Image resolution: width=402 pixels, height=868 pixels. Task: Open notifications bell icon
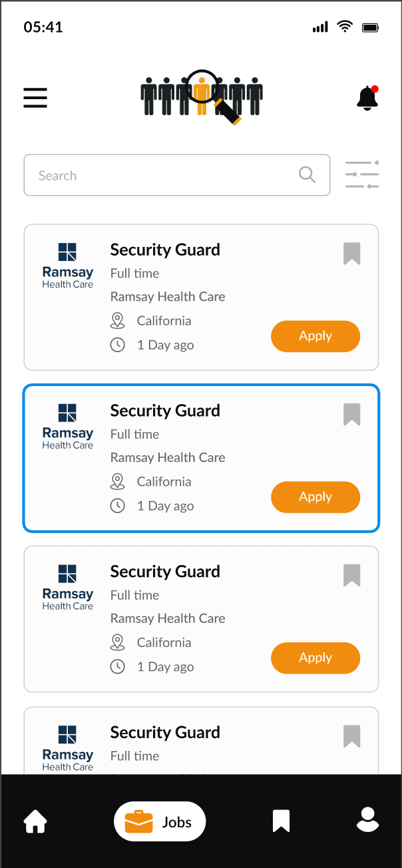click(367, 97)
